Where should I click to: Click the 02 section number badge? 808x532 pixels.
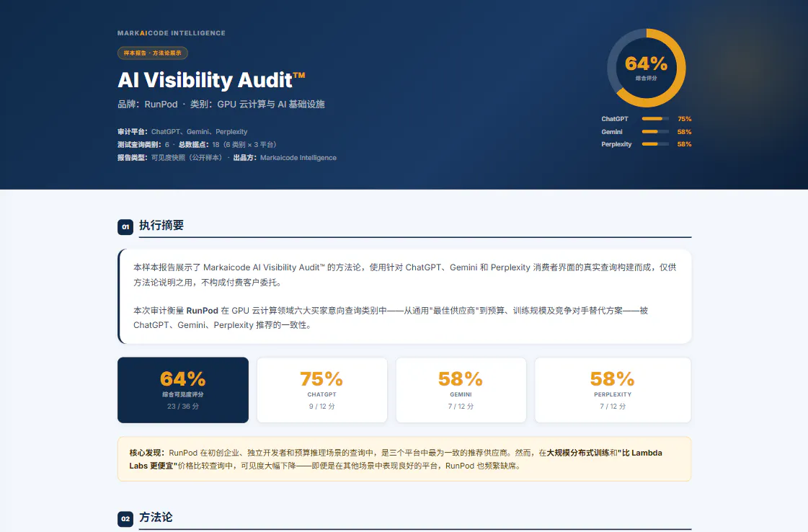125,518
